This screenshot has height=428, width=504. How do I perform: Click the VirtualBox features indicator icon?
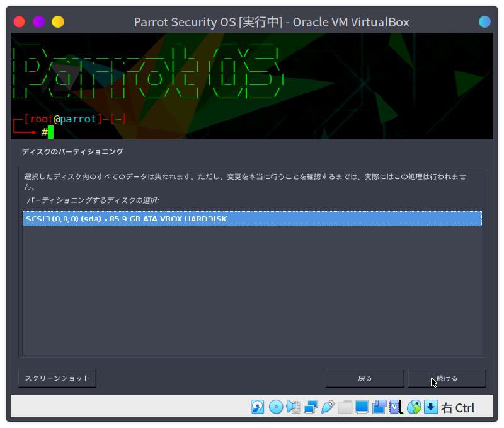[394, 407]
